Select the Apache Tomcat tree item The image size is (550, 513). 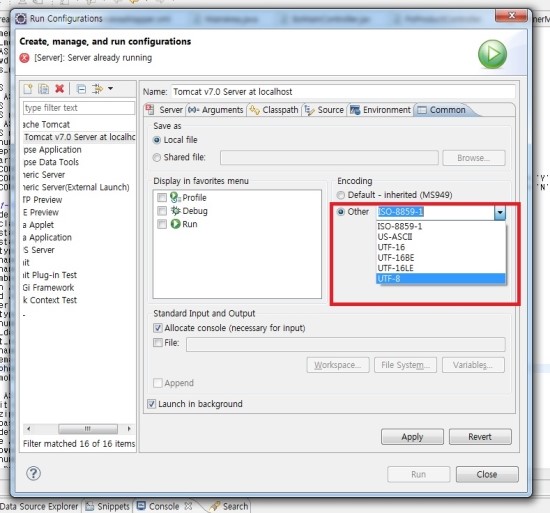coord(46,124)
